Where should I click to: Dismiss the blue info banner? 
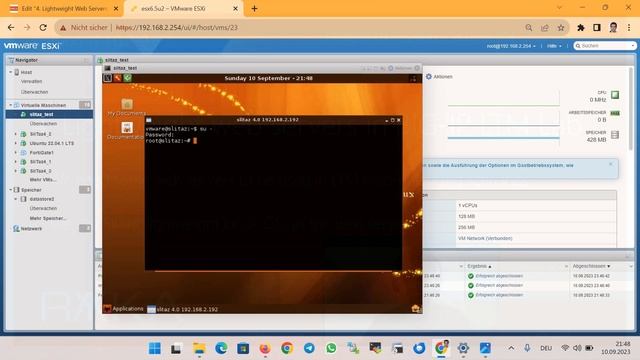[611, 164]
